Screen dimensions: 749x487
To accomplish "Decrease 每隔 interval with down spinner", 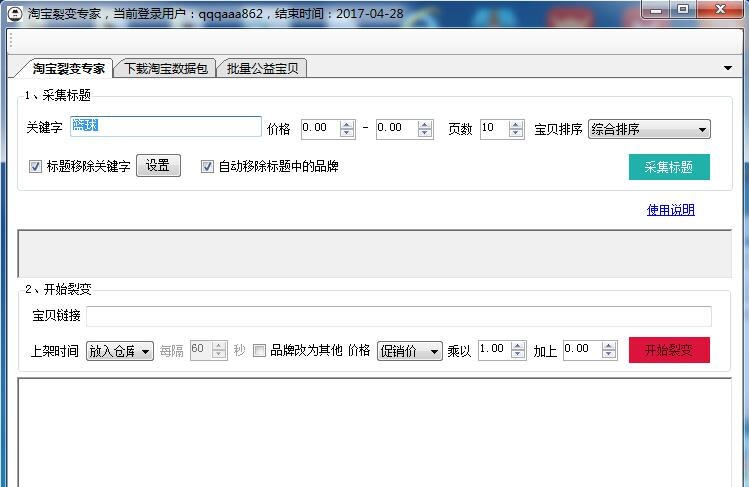I will pos(219,355).
